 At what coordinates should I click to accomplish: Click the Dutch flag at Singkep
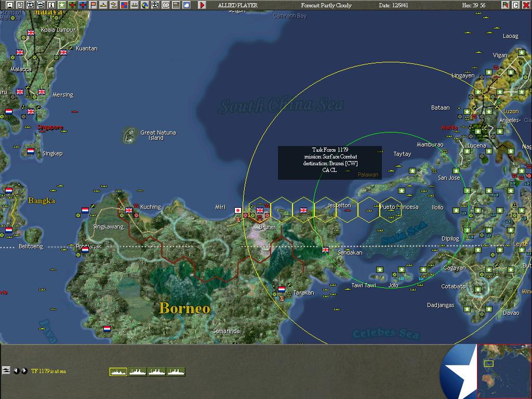(x=31, y=151)
